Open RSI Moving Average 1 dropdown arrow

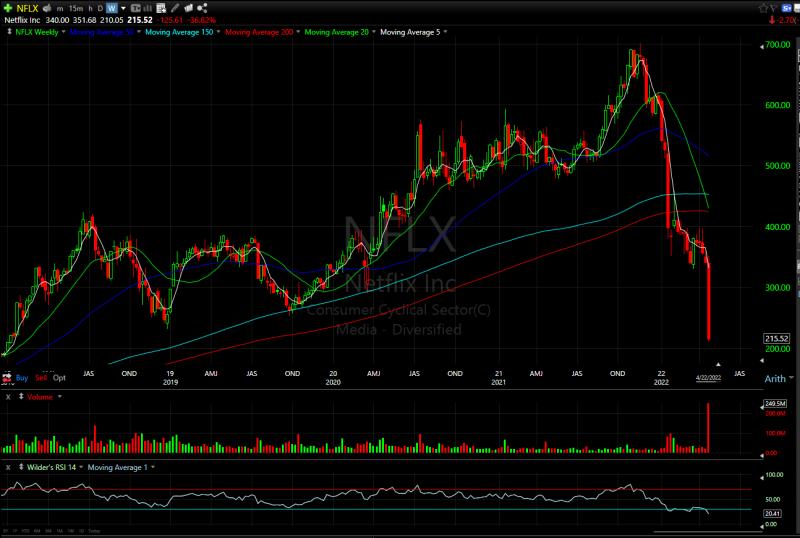[x=153, y=467]
